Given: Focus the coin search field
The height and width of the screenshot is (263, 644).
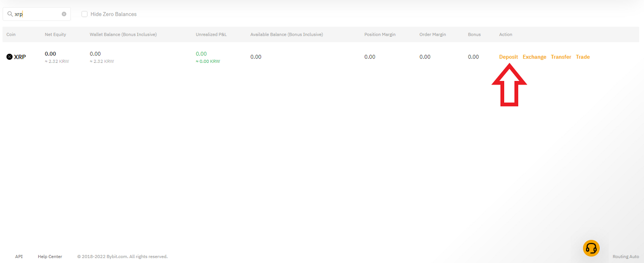Looking at the screenshot, I should pos(37,14).
